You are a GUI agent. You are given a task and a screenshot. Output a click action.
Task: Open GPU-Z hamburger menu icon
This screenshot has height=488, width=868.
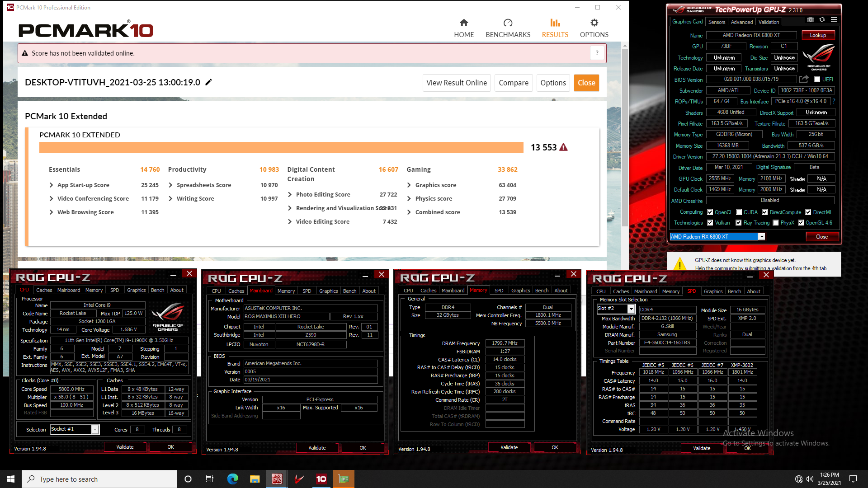[x=834, y=20]
